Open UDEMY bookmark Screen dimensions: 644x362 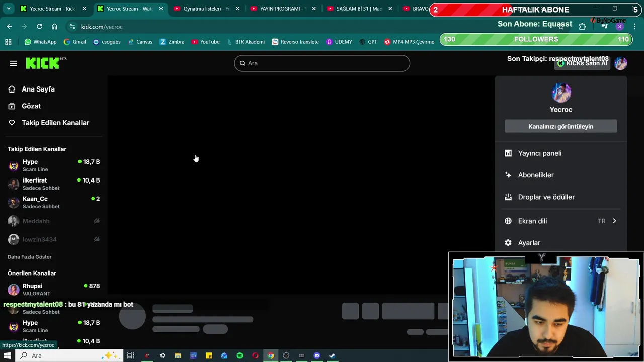339,42
